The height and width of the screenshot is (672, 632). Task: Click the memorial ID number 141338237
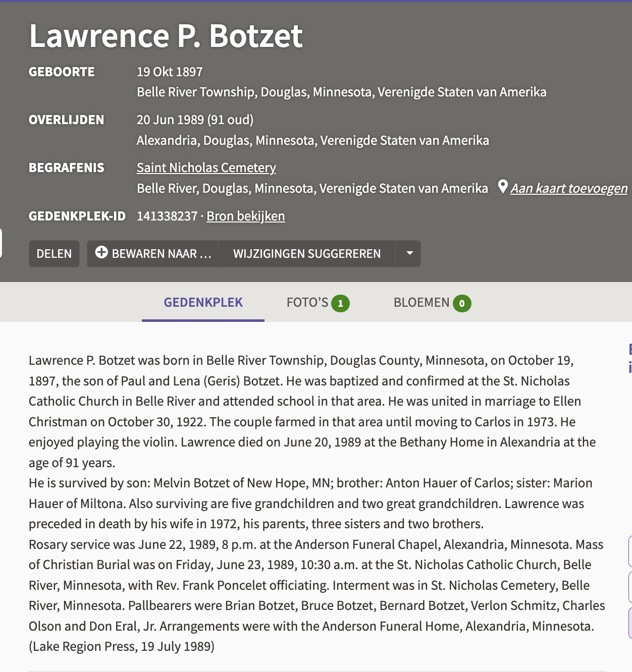(167, 216)
